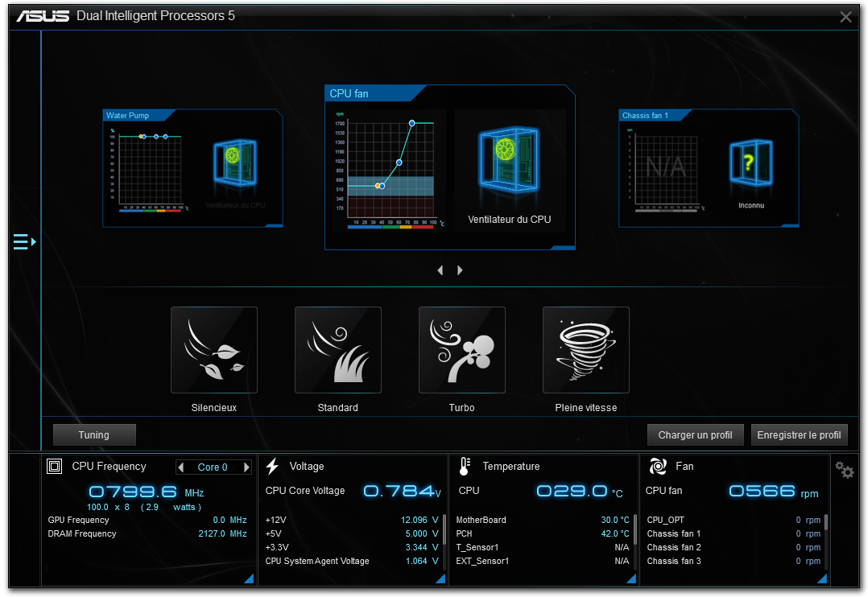Click the Inconnu chassis fan icon
868x597 pixels.
[750, 167]
